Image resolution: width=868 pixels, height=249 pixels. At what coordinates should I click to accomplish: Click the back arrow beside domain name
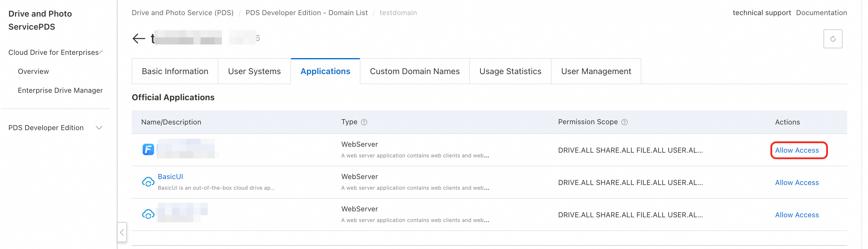139,38
